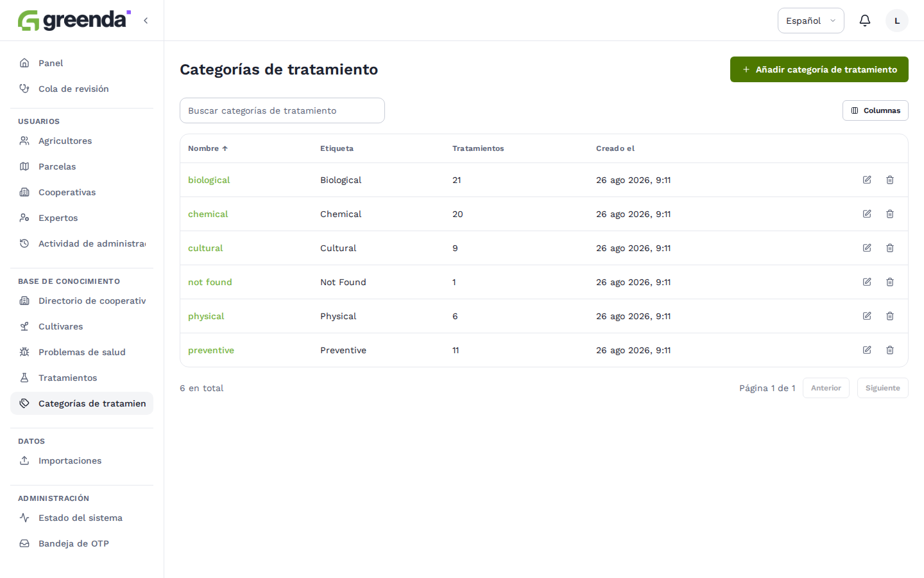Open Importaciones page
Image resolution: width=924 pixels, height=578 pixels.
pyautogui.click(x=81, y=460)
